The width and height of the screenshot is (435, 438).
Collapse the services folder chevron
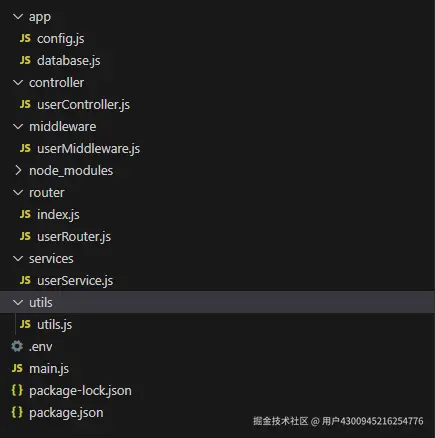pos(18,258)
